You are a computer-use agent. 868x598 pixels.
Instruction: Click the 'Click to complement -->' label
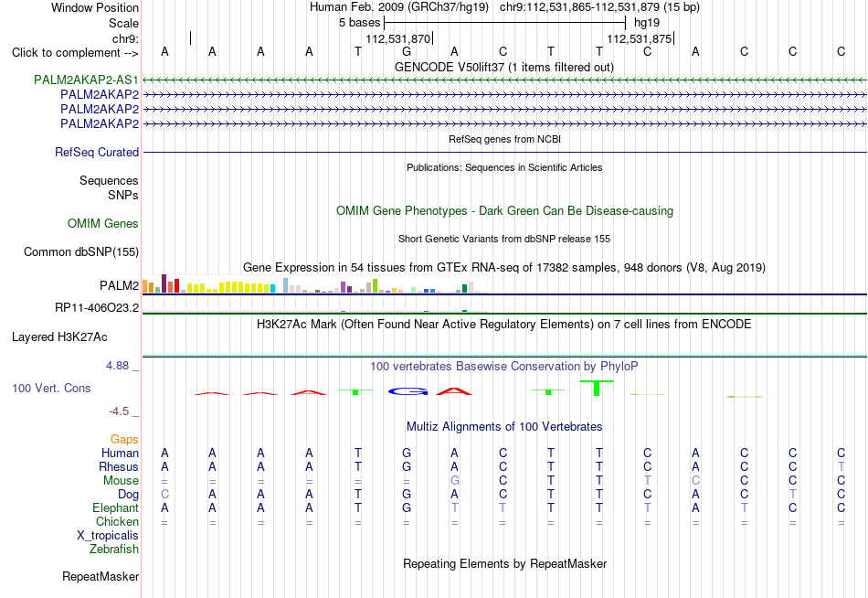coord(75,53)
